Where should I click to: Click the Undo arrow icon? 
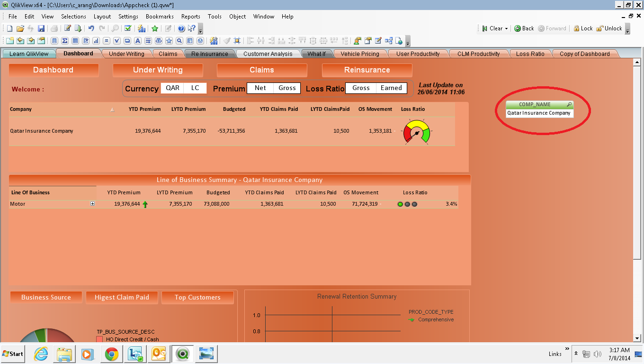tap(91, 28)
